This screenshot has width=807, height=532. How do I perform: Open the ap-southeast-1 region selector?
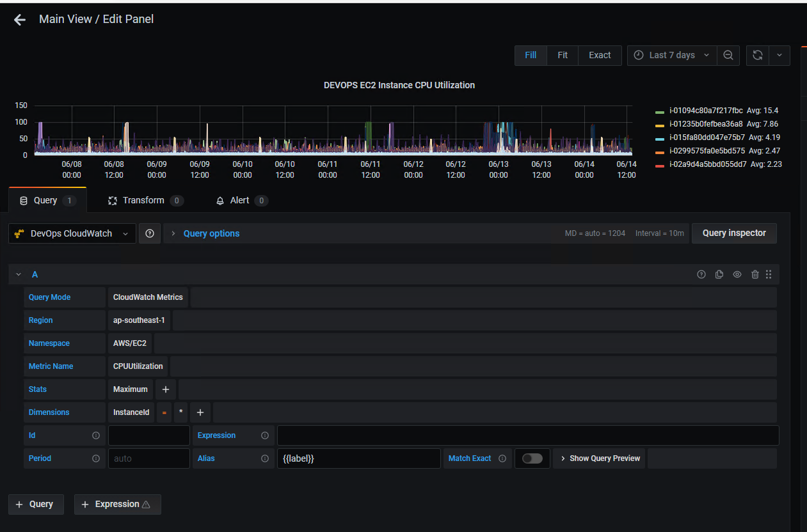point(139,320)
